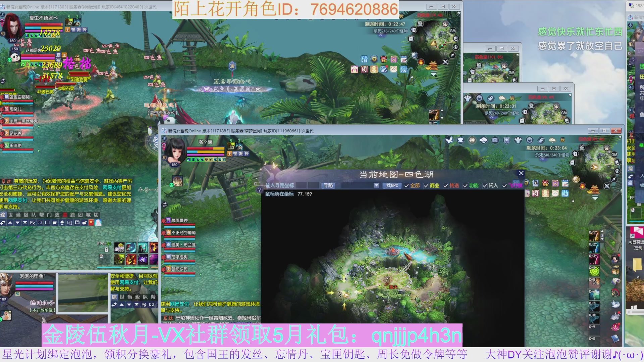The width and height of the screenshot is (644, 362).
Task: Open the 团 group icon in 夏虫不语冰 window
Action: pos(364,69)
